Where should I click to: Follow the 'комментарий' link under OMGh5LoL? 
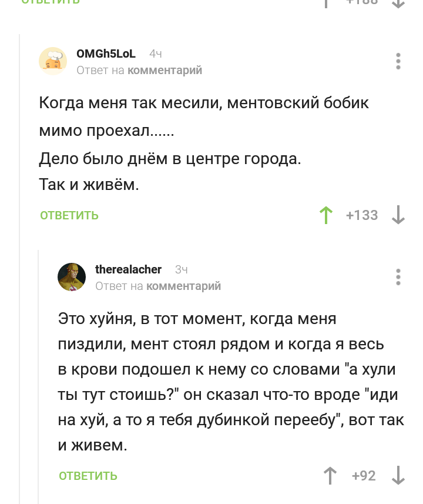click(164, 71)
